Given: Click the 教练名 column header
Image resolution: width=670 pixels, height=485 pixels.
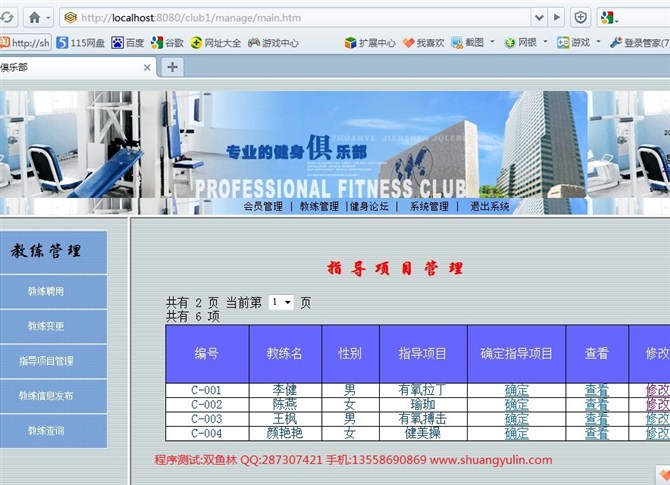Looking at the screenshot, I should (285, 354).
